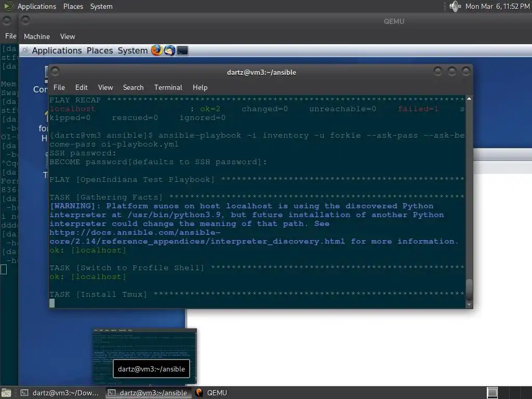Launch Thunderbird mail from the guest panel
532x399 pixels.
click(x=170, y=50)
